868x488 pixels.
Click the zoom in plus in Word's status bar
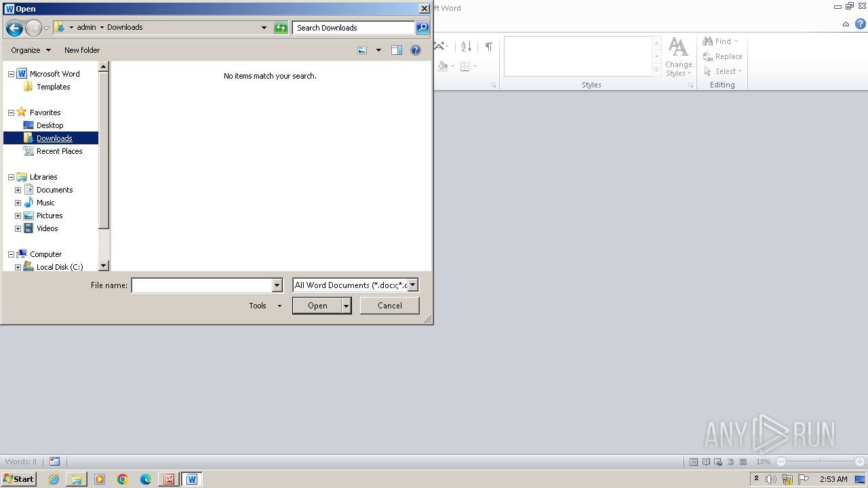pos(859,462)
